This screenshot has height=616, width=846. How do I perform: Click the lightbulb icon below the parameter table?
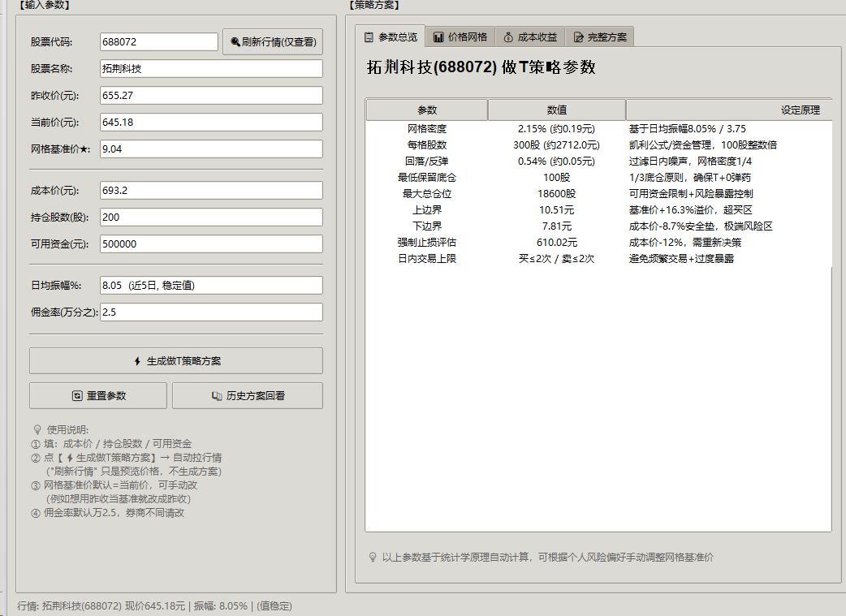373,558
